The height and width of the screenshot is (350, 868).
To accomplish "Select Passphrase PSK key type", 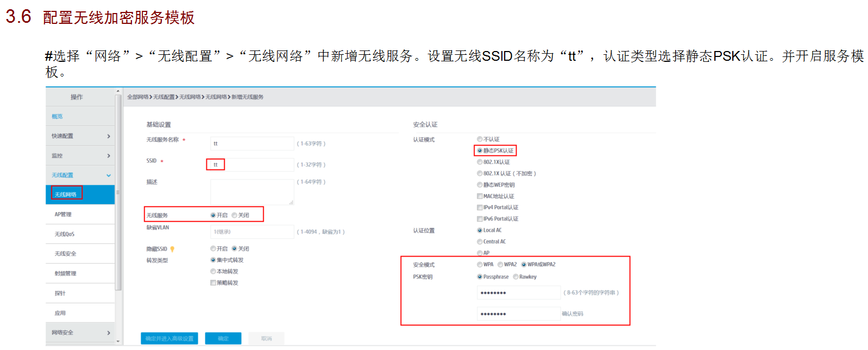I will click(480, 277).
